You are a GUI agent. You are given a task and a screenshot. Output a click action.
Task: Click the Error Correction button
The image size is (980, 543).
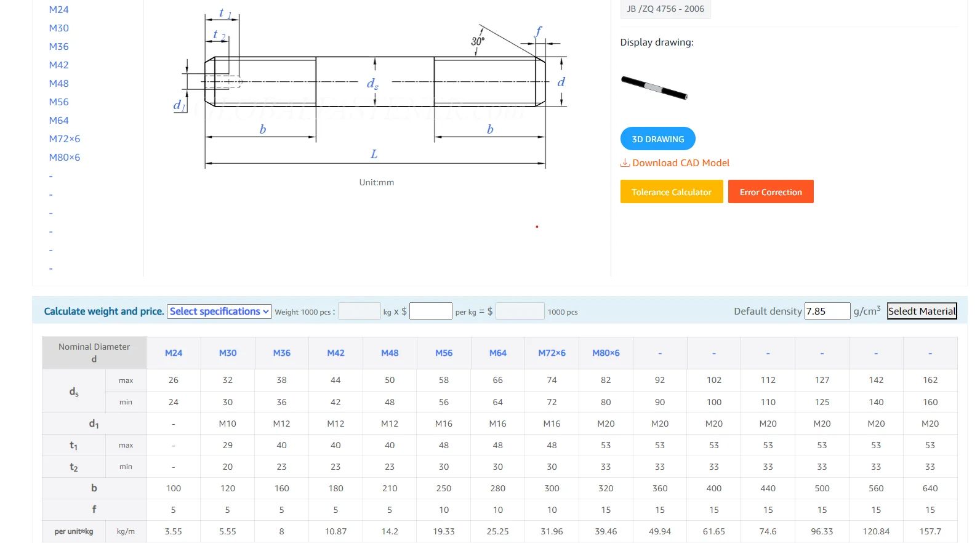coord(770,192)
